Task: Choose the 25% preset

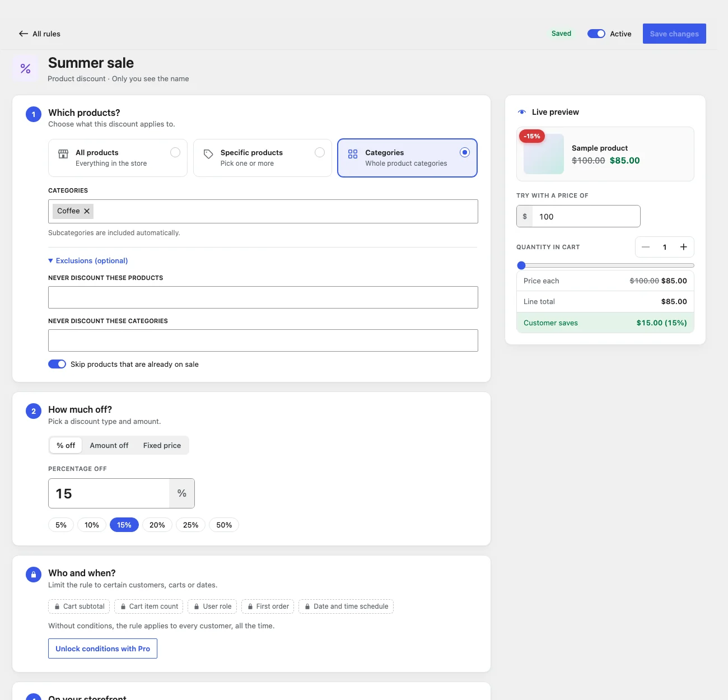Action: tap(191, 525)
